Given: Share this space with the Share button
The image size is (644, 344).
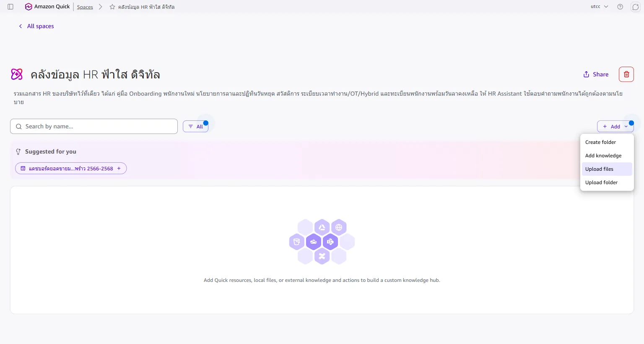Looking at the screenshot, I should pos(596,74).
